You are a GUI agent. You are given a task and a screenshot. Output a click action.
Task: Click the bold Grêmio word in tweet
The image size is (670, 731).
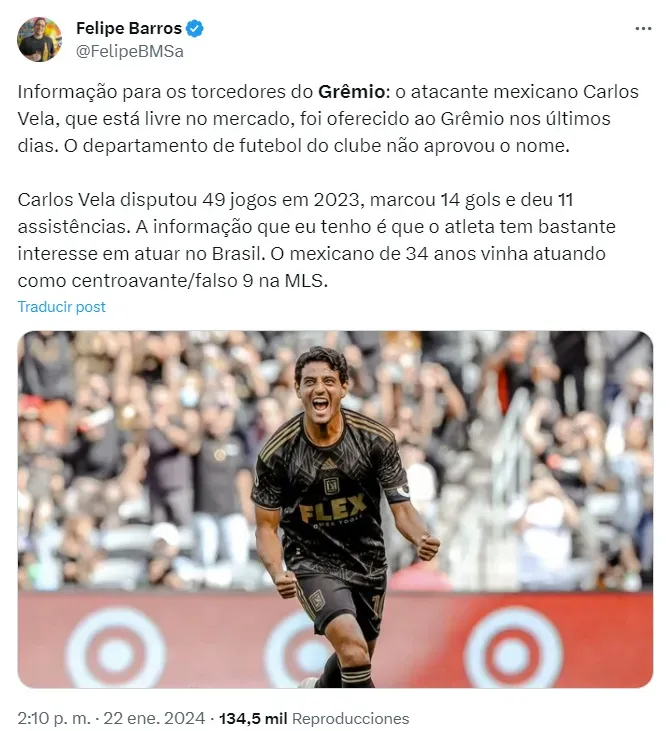point(352,92)
